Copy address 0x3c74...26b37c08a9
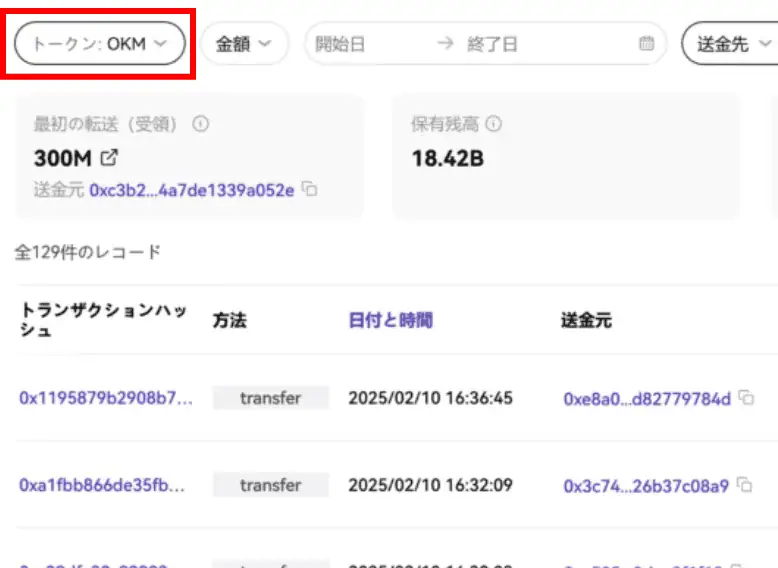 (x=744, y=484)
